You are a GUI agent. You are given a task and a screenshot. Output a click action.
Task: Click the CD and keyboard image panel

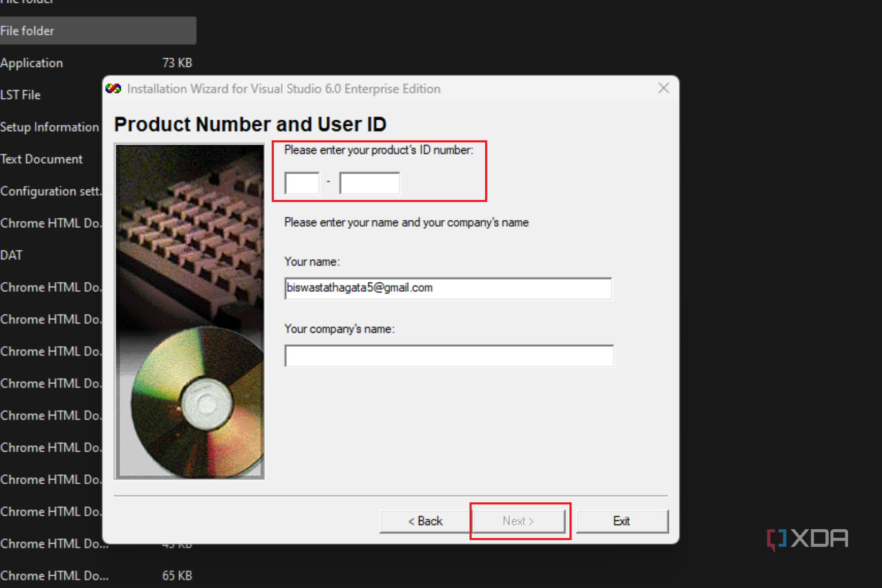pyautogui.click(x=189, y=310)
